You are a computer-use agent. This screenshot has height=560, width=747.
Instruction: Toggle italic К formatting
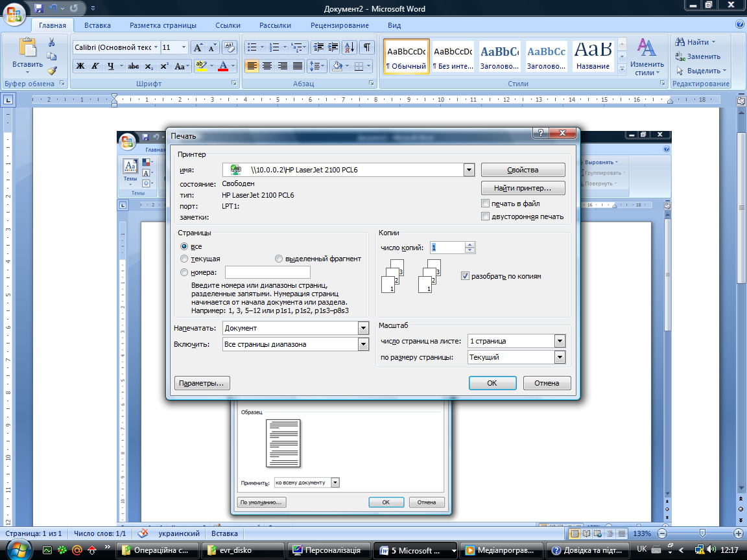point(95,65)
